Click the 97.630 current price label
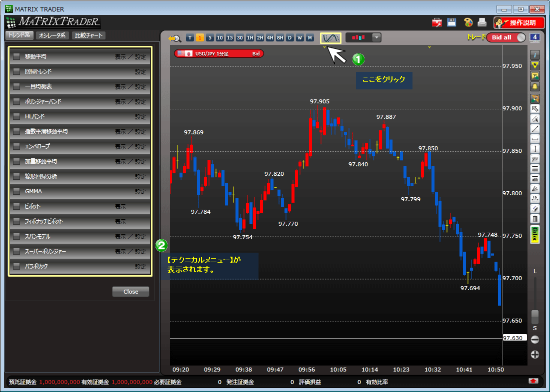 [x=514, y=338]
